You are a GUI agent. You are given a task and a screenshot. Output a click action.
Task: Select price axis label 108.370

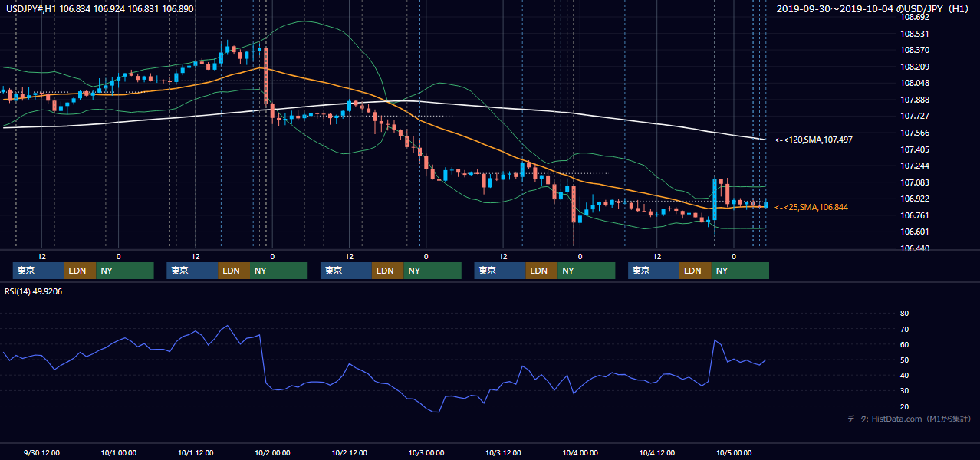[x=915, y=50]
